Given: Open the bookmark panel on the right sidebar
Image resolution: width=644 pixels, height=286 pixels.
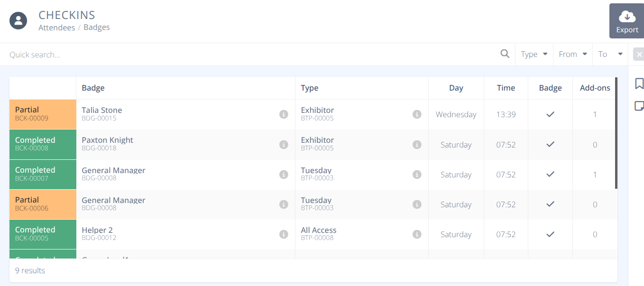Looking at the screenshot, I should click(x=639, y=83).
